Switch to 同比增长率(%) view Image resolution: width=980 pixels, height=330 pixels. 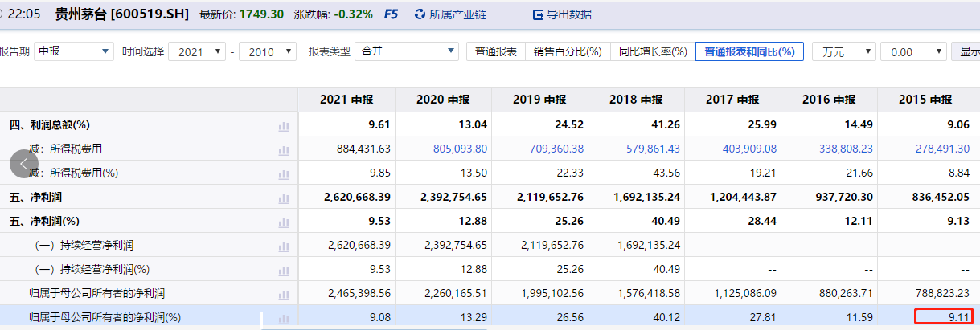pos(652,51)
